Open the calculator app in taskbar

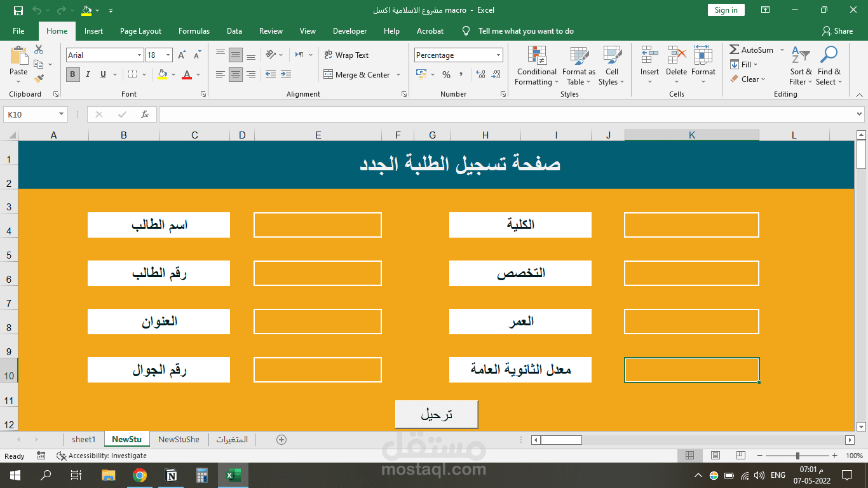click(x=202, y=475)
